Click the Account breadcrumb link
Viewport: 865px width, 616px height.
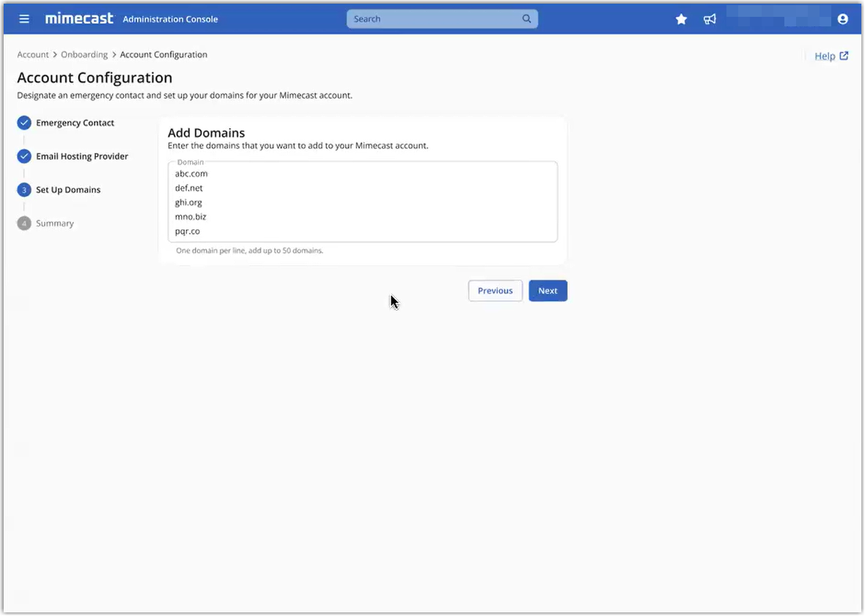33,55
